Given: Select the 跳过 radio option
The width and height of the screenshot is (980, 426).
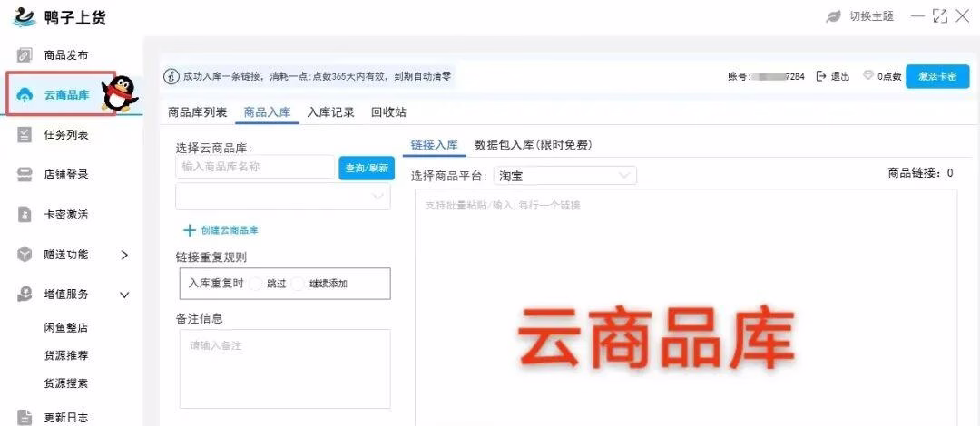Looking at the screenshot, I should click(256, 284).
